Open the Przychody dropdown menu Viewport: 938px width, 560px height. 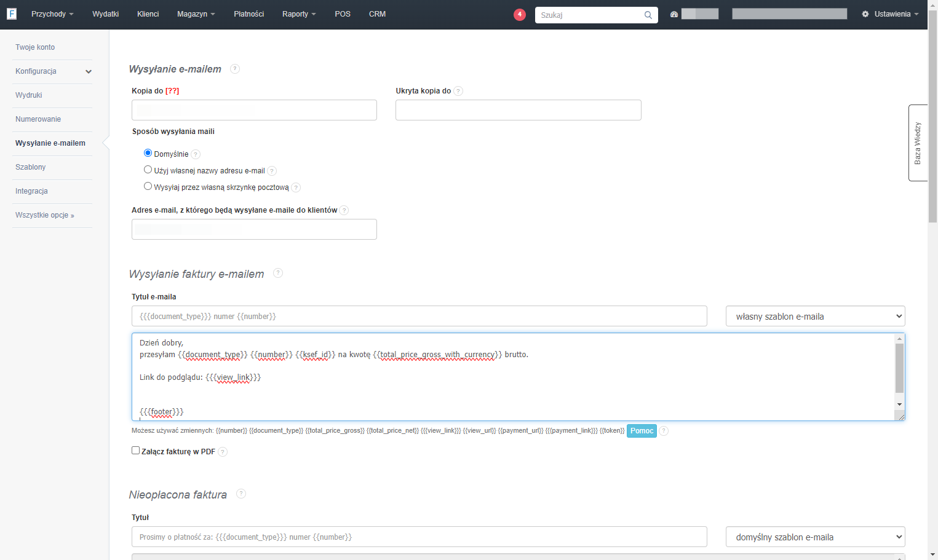tap(52, 14)
